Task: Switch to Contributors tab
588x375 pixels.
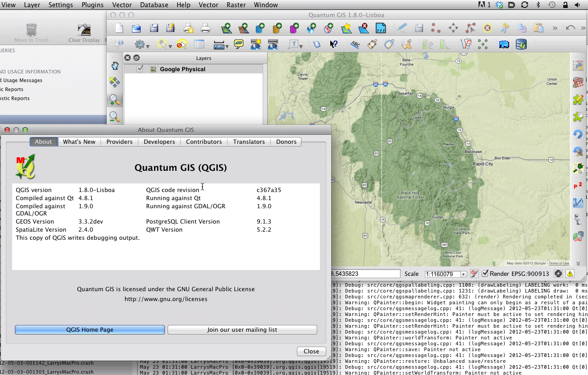Action: pos(204,142)
